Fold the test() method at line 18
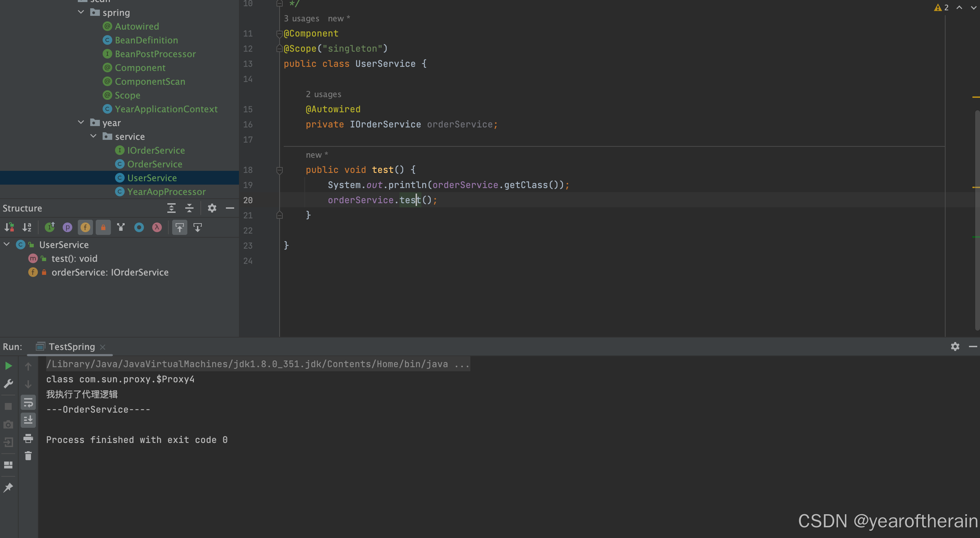Screen dimensions: 980x538 pyautogui.click(x=280, y=170)
